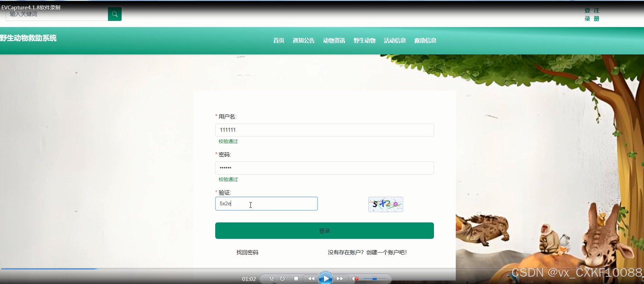Click the green search magnifier icon
644x284 pixels.
115,14
